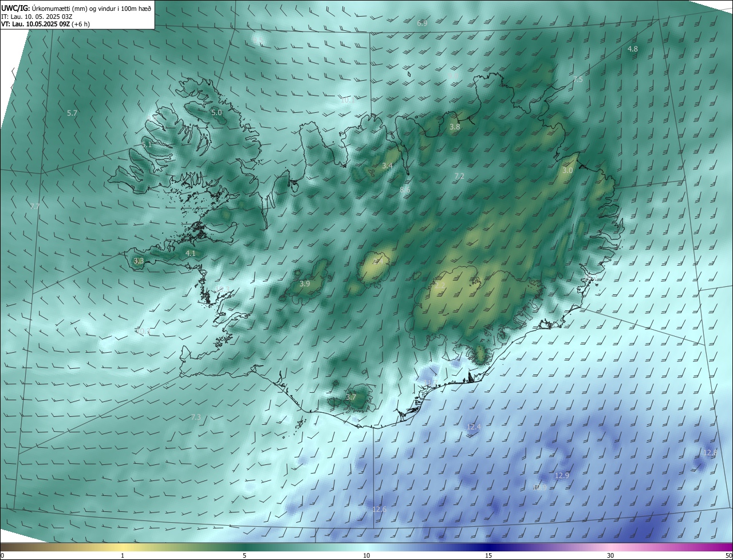Click the valid time line 'VT: Lau. 10.05.2025 09Z (+6 h)'
This screenshot has height=560, width=733.
[x=46, y=24]
